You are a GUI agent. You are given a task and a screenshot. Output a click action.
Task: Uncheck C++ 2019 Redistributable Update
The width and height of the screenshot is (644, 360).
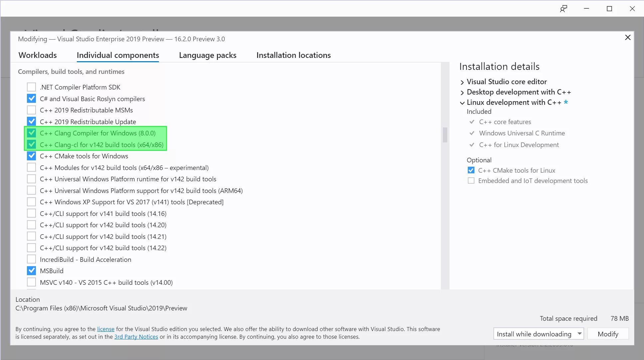pos(31,121)
